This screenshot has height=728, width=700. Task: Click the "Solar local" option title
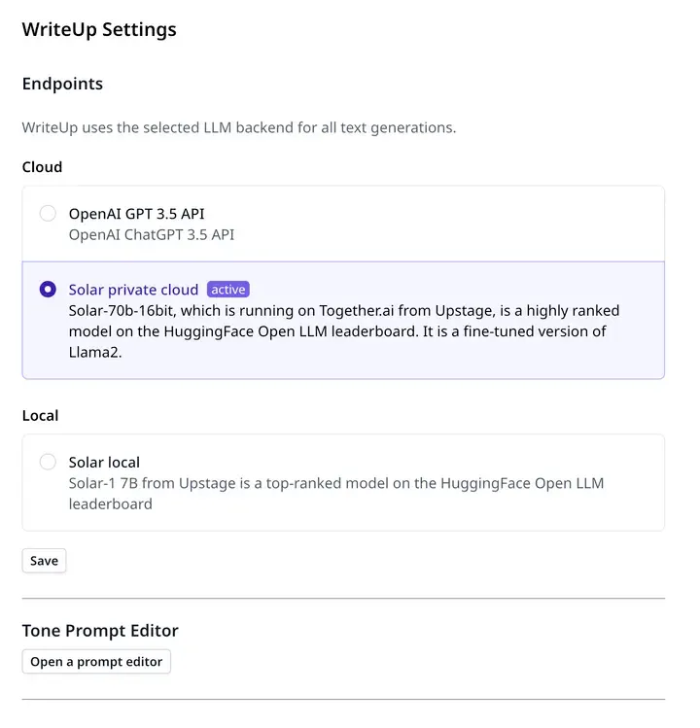click(104, 463)
